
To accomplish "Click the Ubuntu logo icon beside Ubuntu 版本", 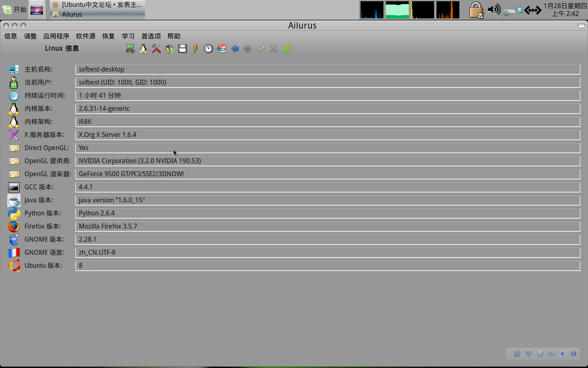I will (x=14, y=266).
